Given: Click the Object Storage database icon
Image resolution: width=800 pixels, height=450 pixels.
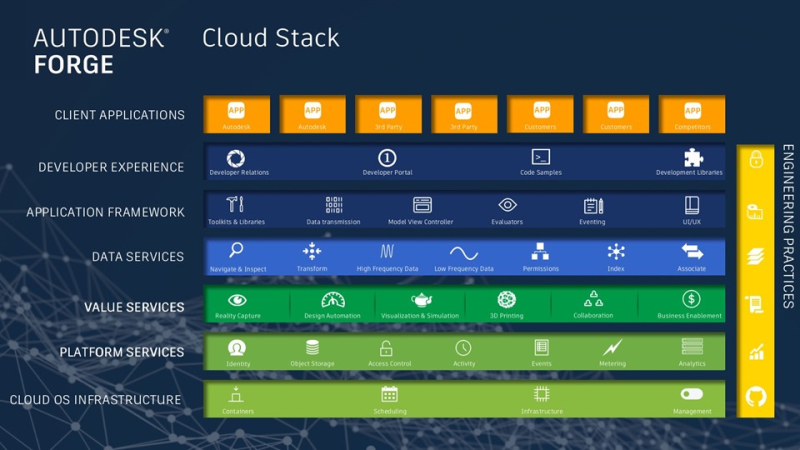Looking at the screenshot, I should pos(312,347).
